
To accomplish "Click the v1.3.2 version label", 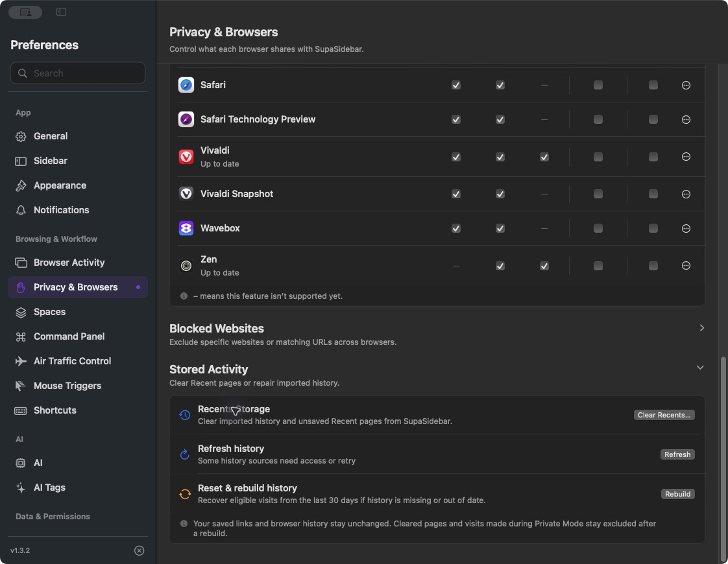I will coord(20,550).
